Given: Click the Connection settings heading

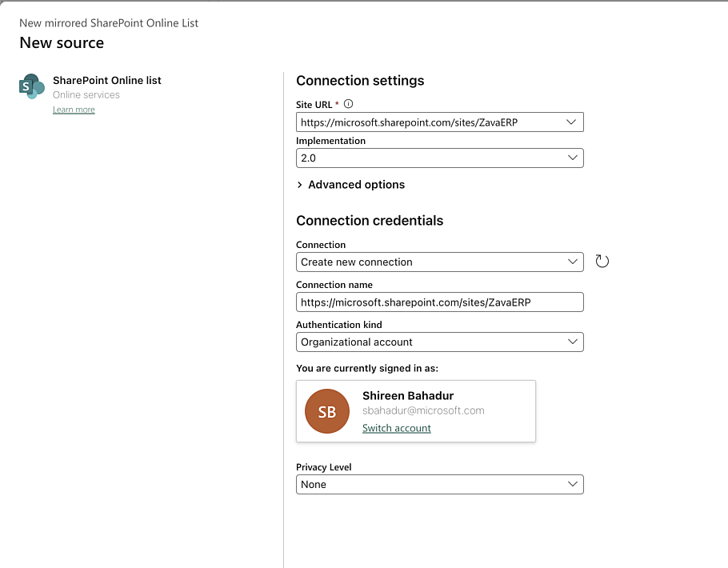Looking at the screenshot, I should pos(360,81).
